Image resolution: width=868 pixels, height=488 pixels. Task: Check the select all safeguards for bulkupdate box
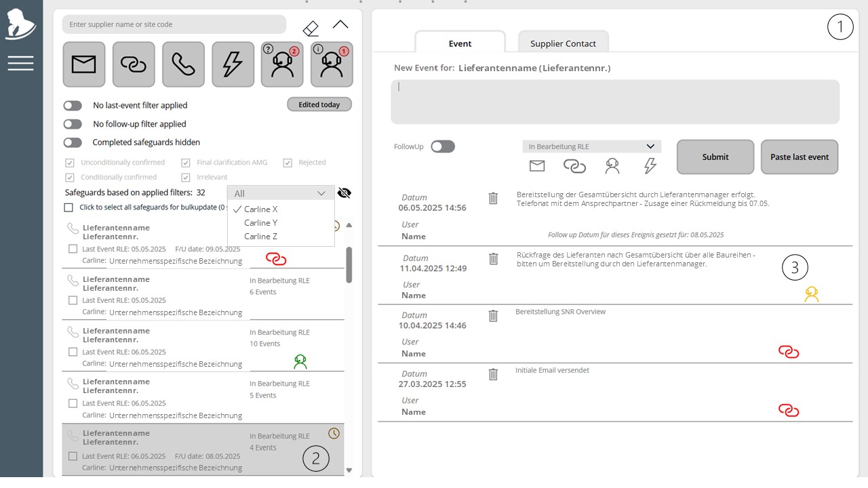(x=68, y=207)
